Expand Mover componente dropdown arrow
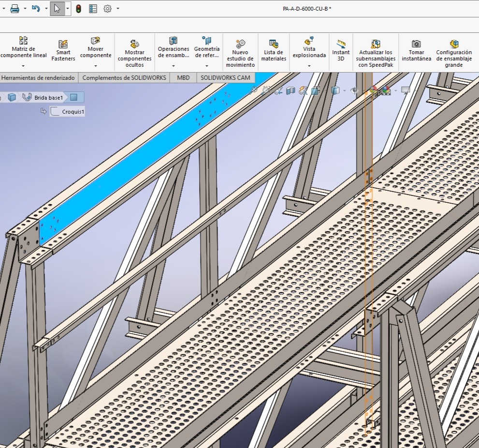 click(x=96, y=66)
